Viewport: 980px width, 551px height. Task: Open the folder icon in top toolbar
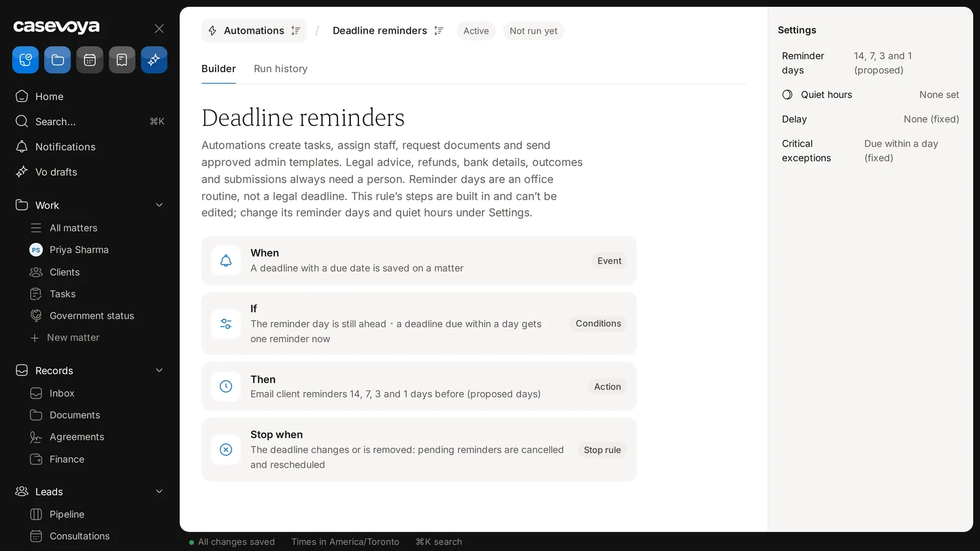pyautogui.click(x=58, y=60)
